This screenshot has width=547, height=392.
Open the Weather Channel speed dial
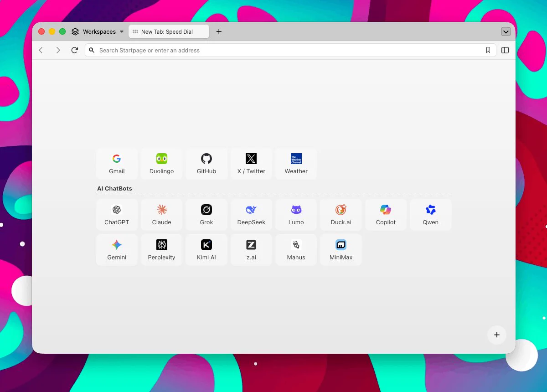point(296,164)
